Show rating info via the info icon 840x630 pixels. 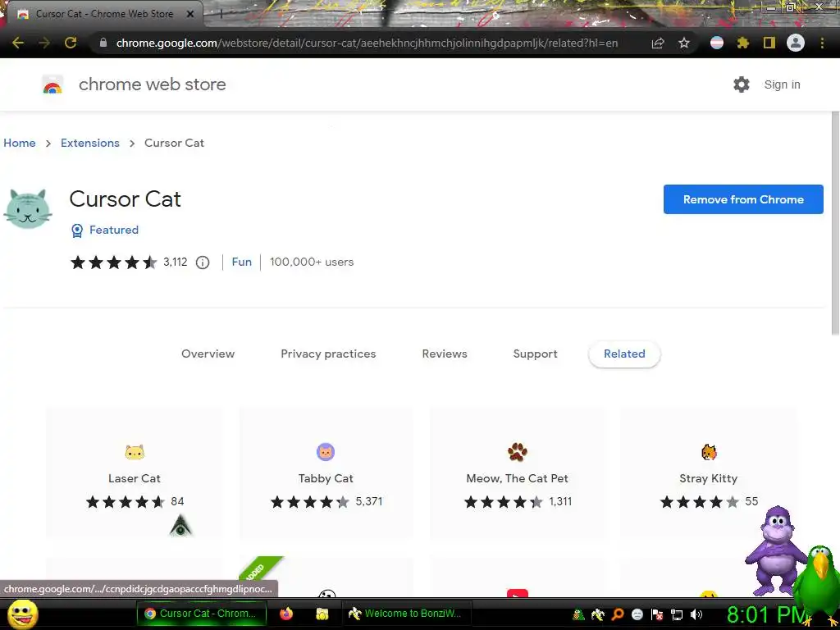(203, 262)
